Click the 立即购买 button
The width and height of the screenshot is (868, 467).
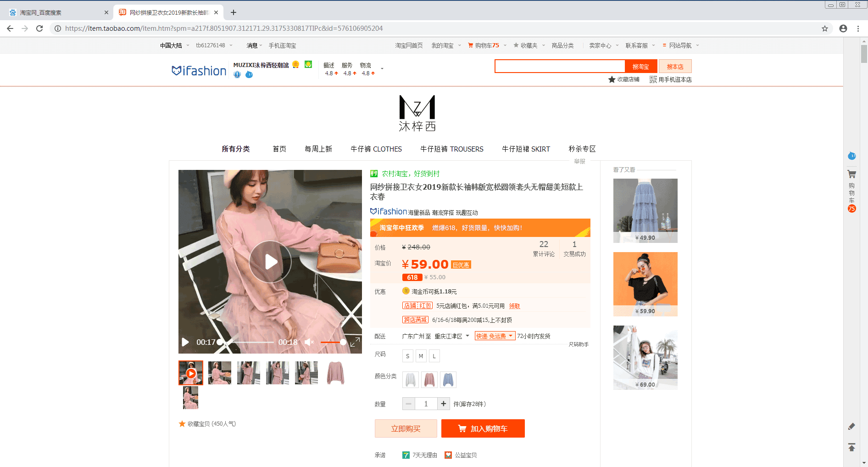click(x=406, y=428)
